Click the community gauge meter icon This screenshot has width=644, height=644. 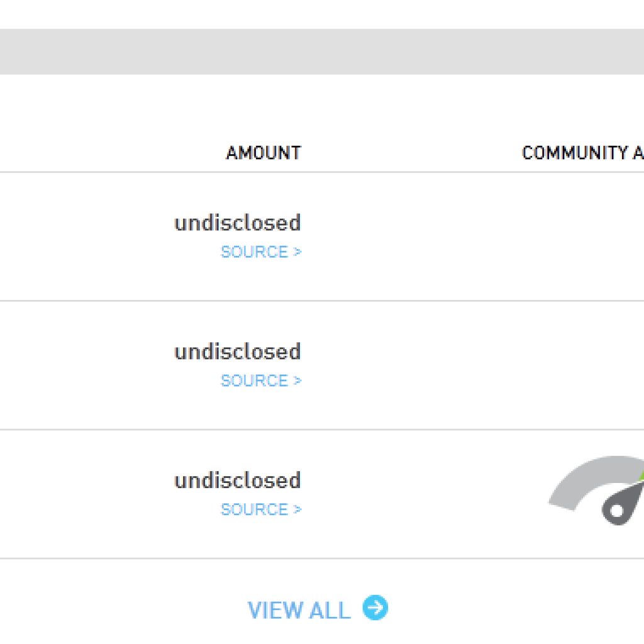coord(596,490)
